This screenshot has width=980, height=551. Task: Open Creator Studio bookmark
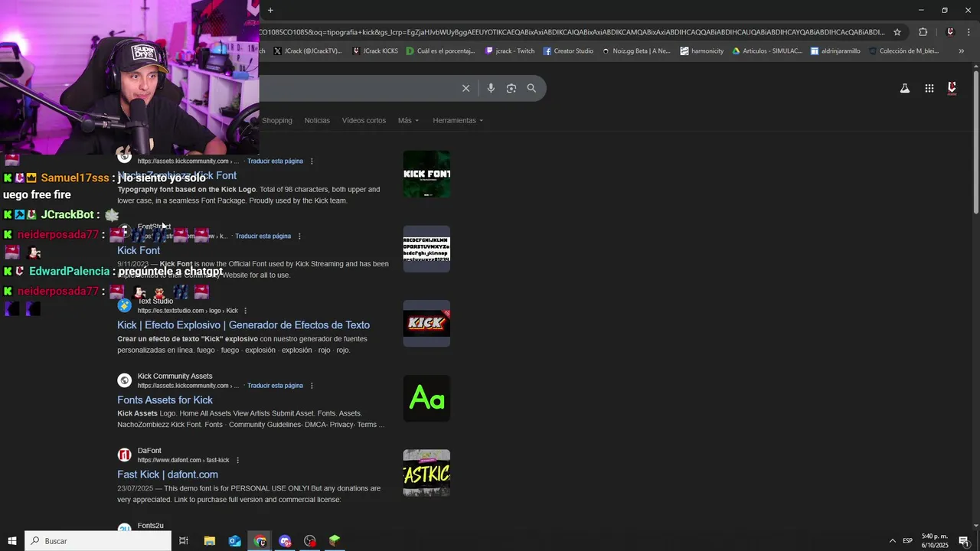coord(568,51)
